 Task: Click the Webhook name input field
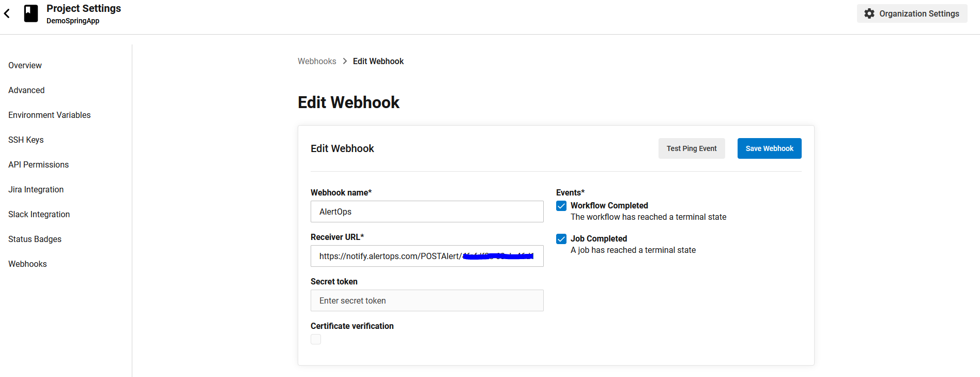(x=426, y=212)
